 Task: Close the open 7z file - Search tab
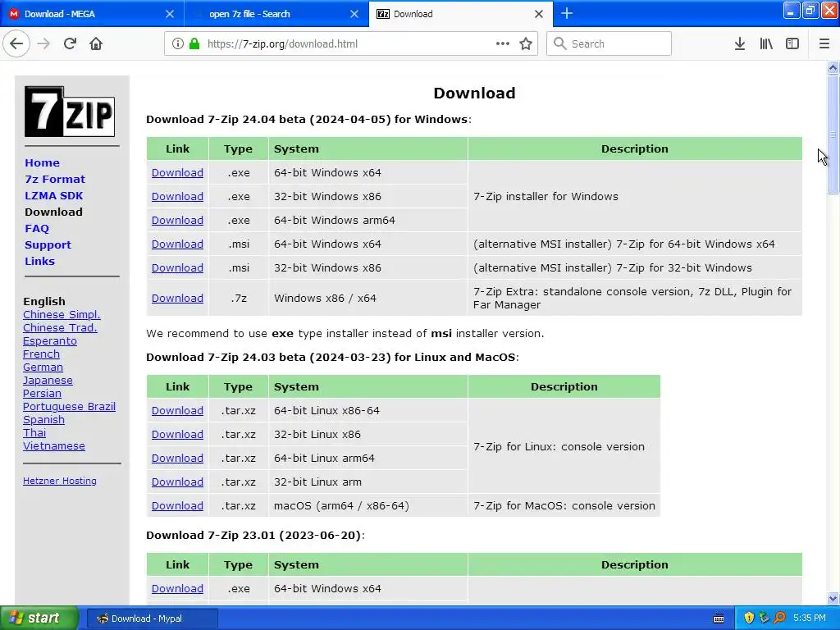(x=354, y=14)
